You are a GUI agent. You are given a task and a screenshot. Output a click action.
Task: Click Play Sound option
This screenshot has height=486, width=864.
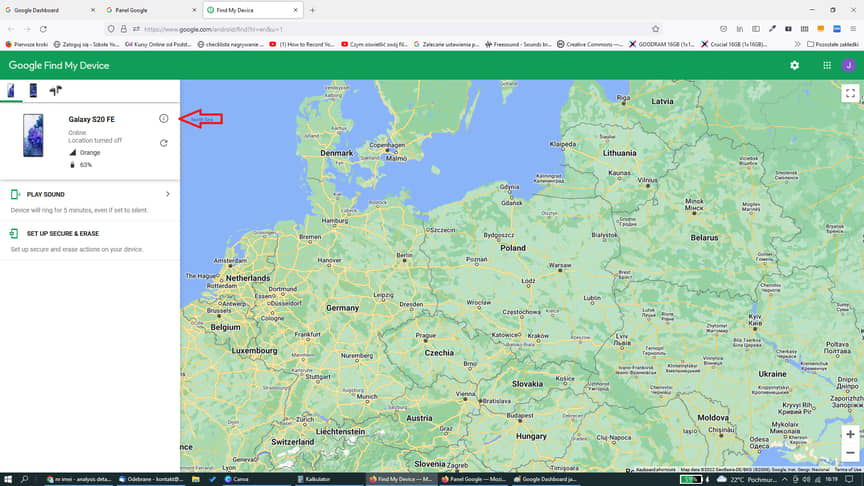(90, 201)
